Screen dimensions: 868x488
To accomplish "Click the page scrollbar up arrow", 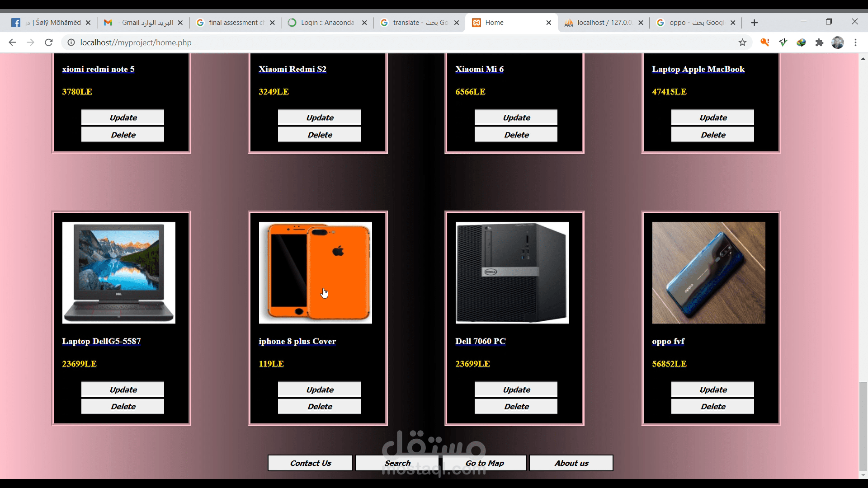I will coord(863,59).
